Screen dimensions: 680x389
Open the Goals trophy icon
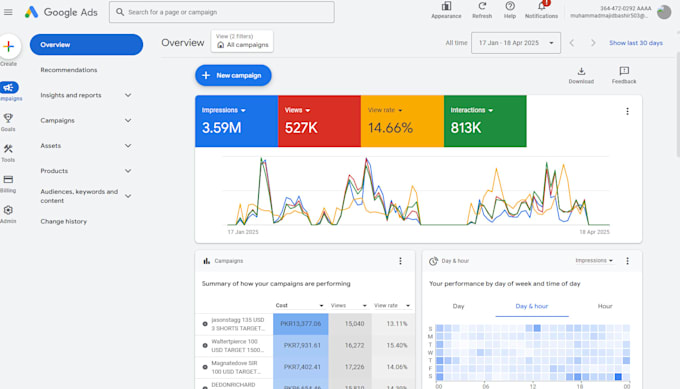pos(8,118)
